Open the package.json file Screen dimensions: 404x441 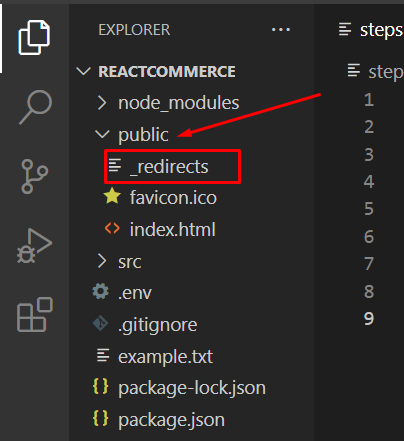tap(171, 420)
